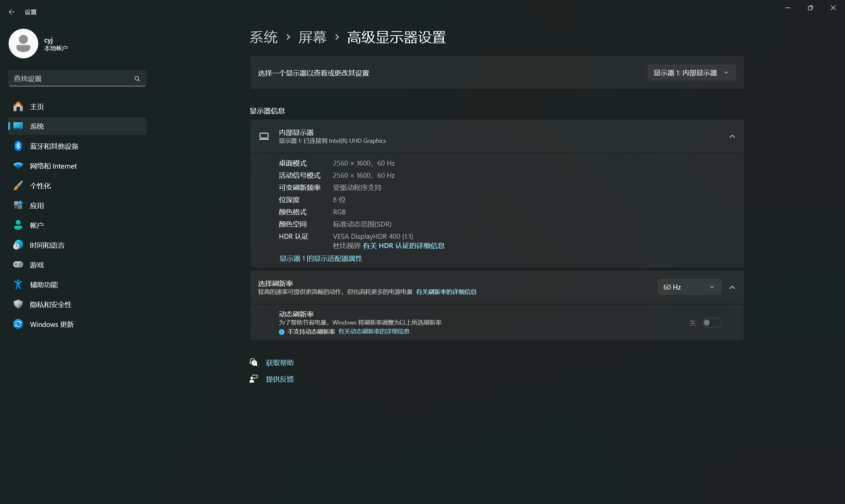Open HDR certification details link

coord(403,245)
